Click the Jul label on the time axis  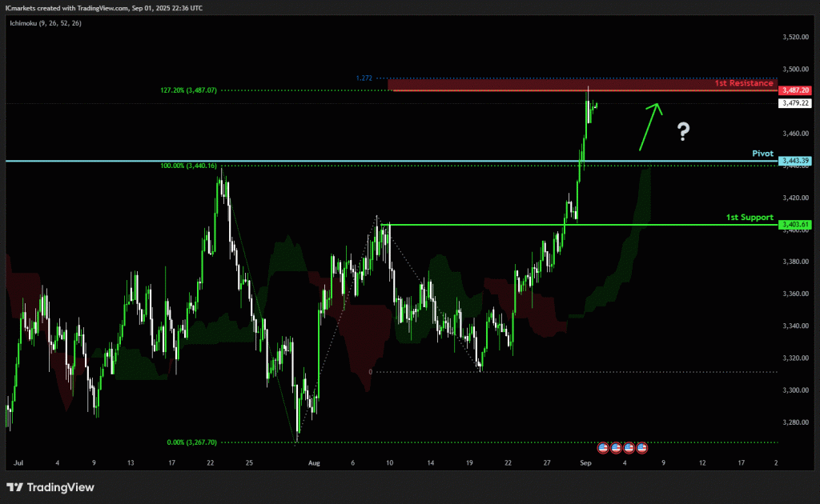pos(18,462)
